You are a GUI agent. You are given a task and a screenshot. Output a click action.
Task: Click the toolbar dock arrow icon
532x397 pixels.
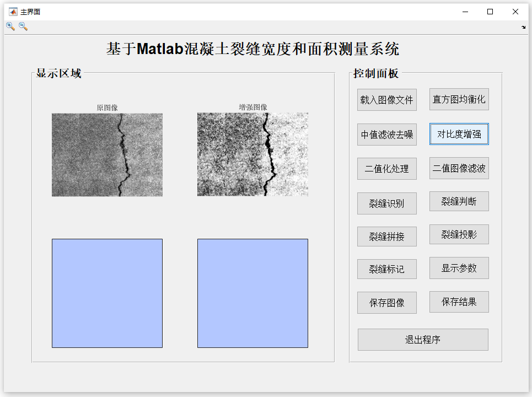[523, 28]
